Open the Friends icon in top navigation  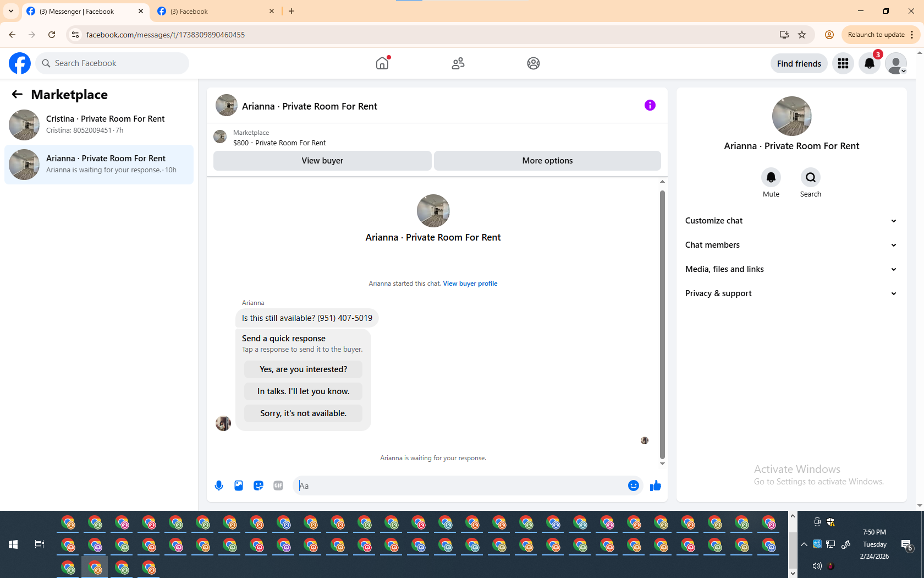[458, 63]
